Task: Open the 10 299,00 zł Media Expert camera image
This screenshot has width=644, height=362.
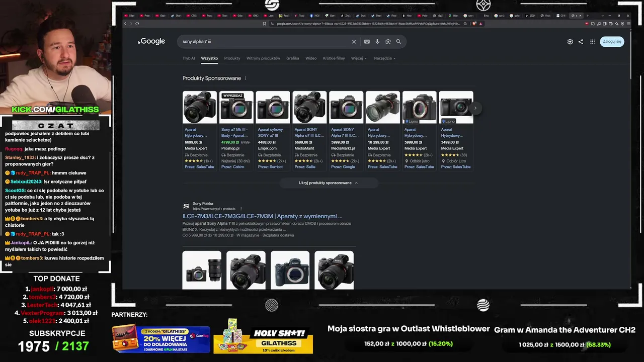Action: coord(383,107)
